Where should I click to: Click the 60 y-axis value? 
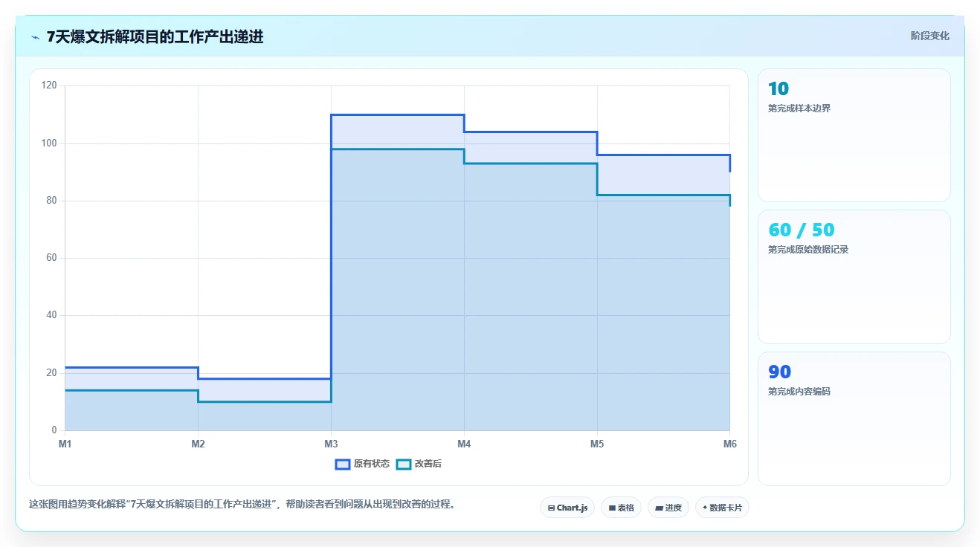click(x=52, y=258)
